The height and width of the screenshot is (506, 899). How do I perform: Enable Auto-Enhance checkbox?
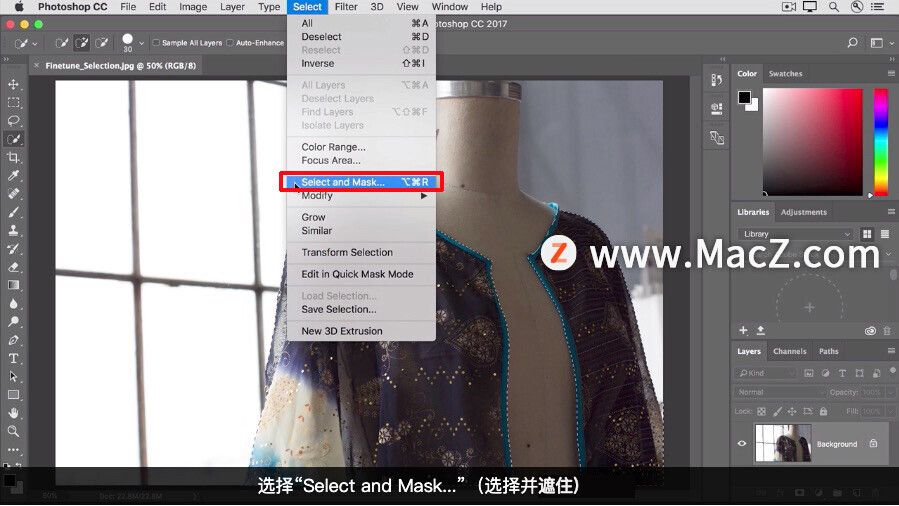tap(230, 42)
